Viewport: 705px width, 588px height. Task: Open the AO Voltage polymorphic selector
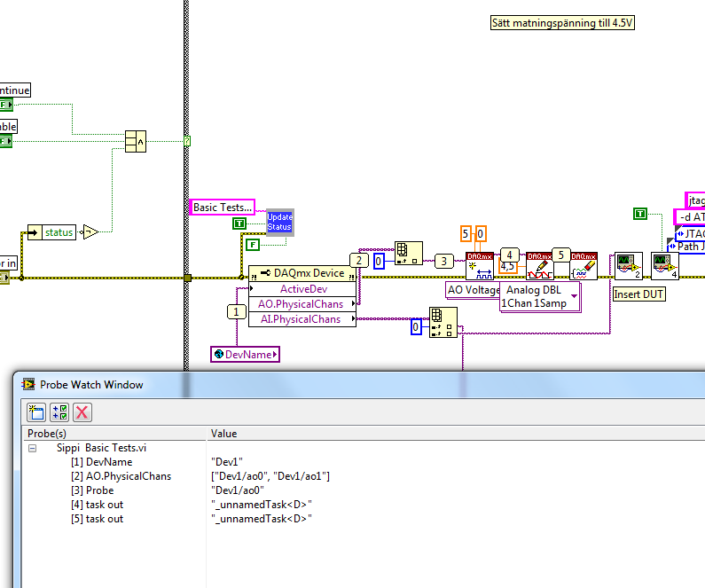[x=474, y=290]
